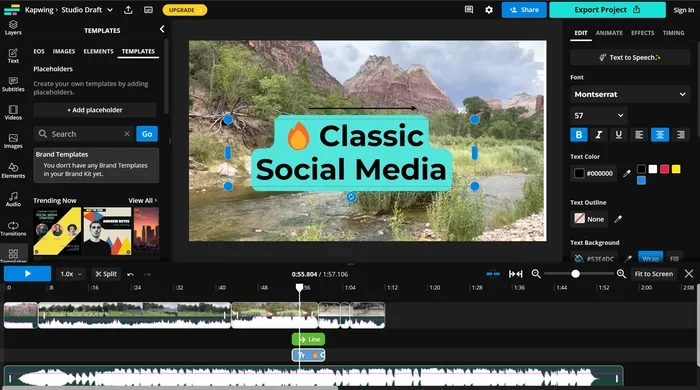Click the UPGRADE button
This screenshot has height=390, width=700.
pyautogui.click(x=184, y=10)
